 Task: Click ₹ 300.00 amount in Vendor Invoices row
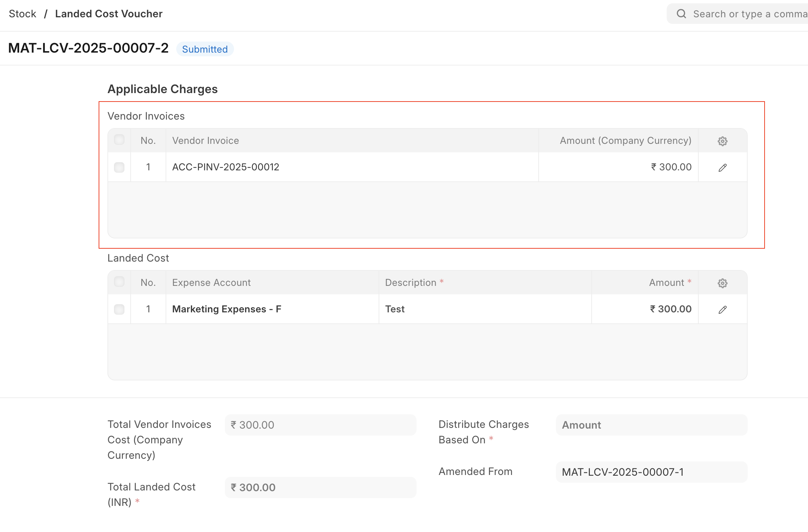tap(619, 167)
